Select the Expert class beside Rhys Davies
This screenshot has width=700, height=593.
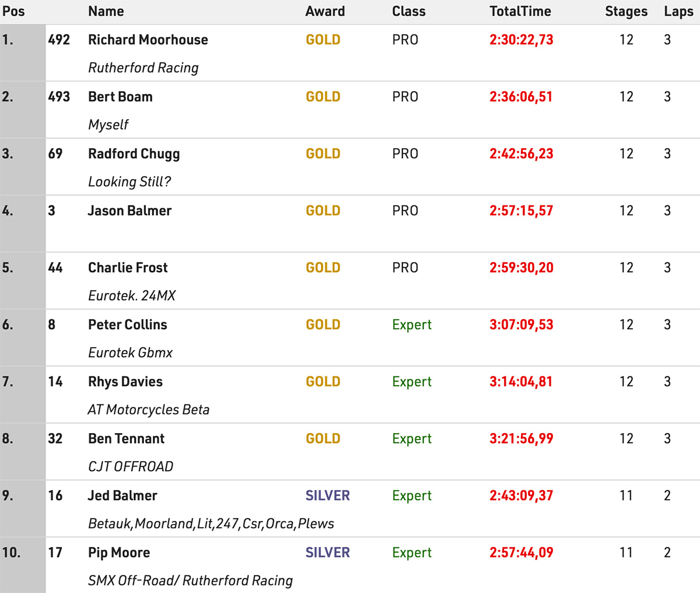click(411, 381)
